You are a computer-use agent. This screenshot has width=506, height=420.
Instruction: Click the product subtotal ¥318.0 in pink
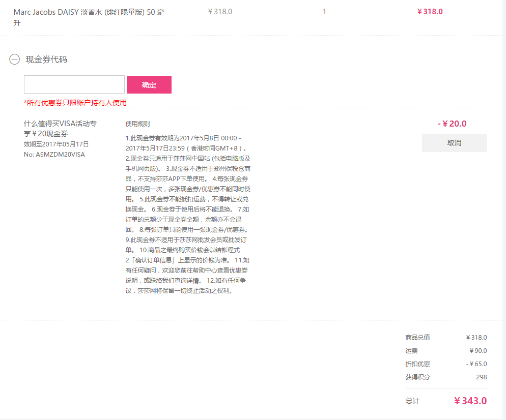(x=430, y=12)
